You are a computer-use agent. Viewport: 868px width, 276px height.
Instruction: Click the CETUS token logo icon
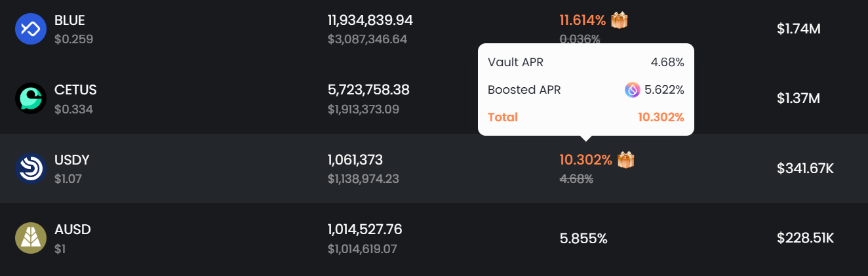[31, 98]
